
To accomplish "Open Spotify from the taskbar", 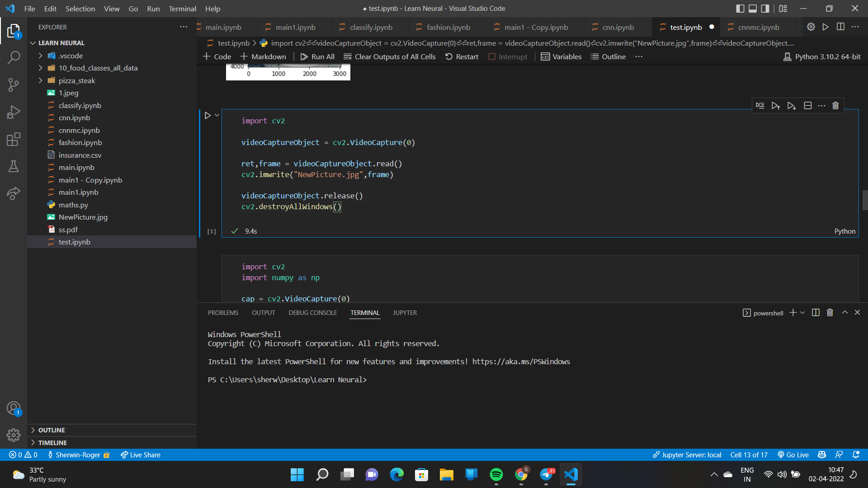I will pyautogui.click(x=496, y=474).
